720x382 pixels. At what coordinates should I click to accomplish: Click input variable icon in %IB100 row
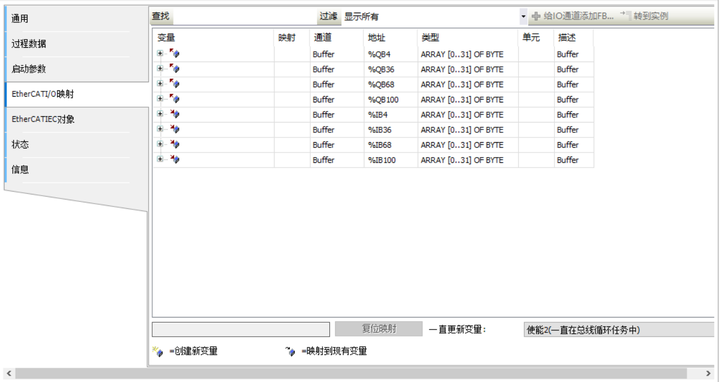click(x=174, y=160)
